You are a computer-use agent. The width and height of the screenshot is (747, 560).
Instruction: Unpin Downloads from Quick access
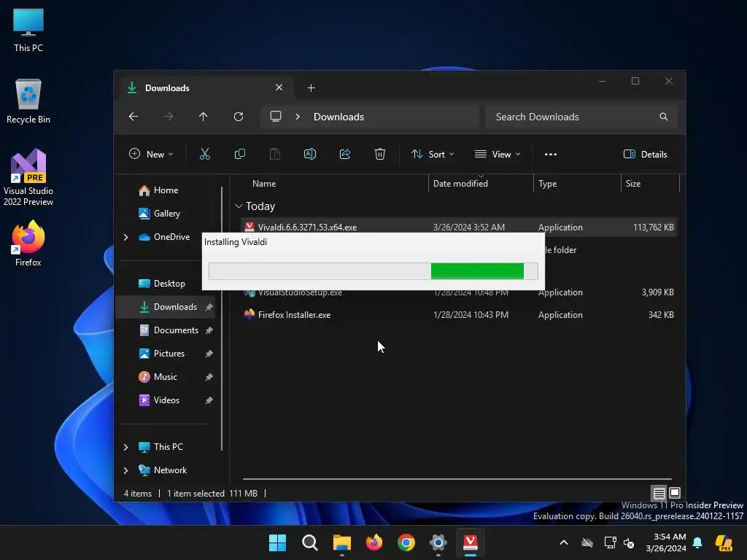point(209,307)
